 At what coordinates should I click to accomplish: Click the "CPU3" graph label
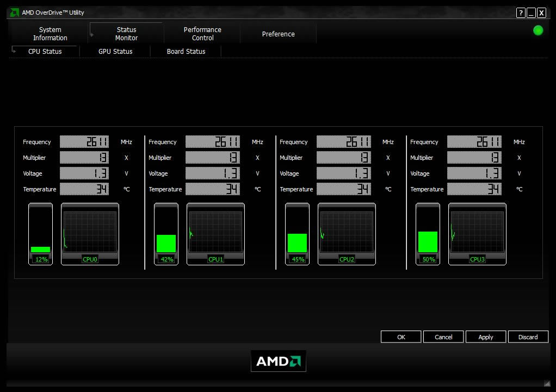coord(477,259)
